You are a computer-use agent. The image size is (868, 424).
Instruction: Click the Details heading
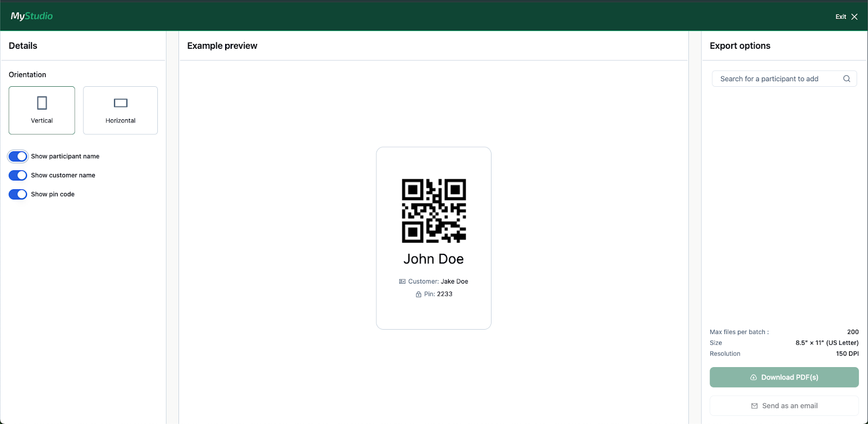[x=23, y=46]
